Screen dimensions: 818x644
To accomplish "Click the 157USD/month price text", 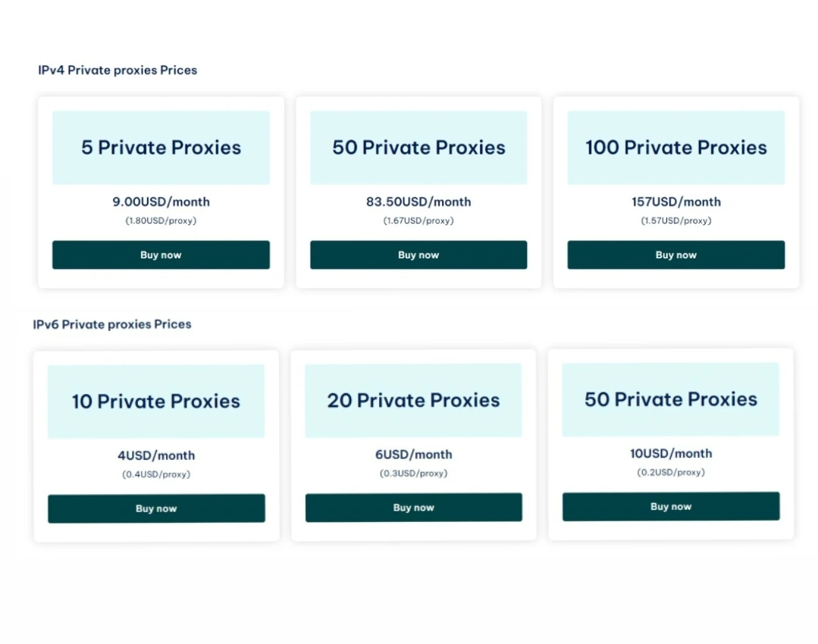I will [676, 202].
